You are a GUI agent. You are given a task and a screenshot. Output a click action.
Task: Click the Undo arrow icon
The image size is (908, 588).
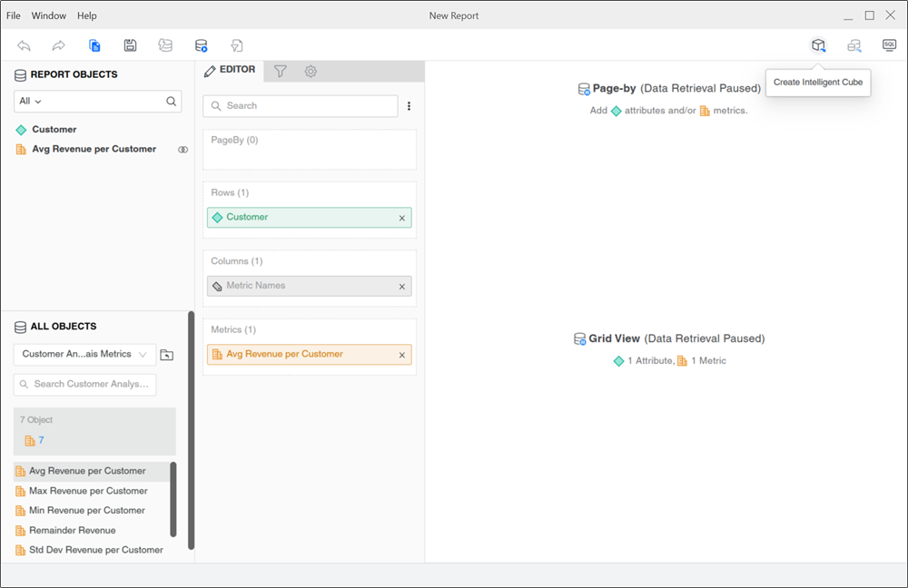click(x=25, y=45)
